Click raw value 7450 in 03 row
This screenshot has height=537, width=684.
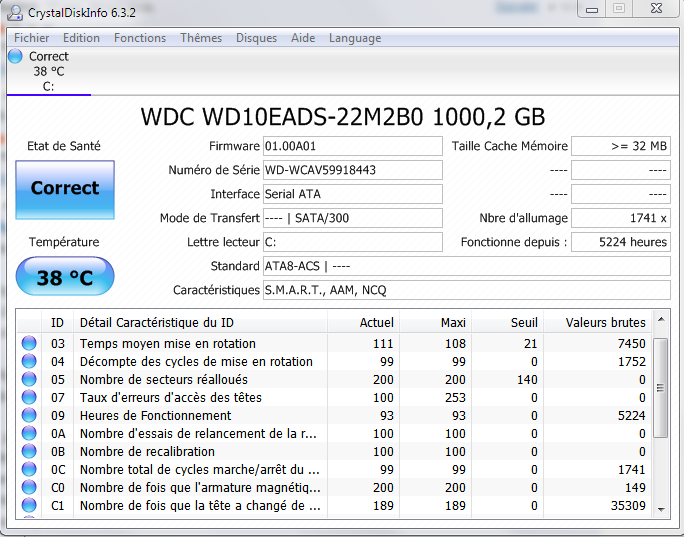pos(631,343)
